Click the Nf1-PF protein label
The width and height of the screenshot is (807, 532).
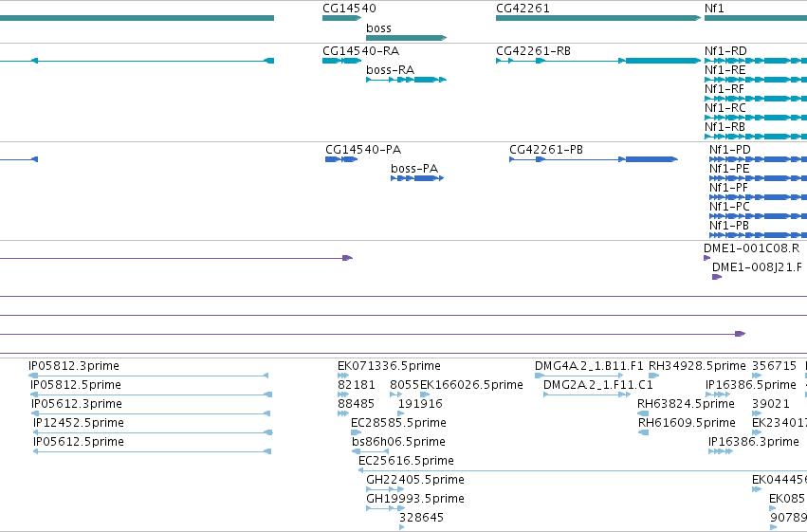coord(729,188)
